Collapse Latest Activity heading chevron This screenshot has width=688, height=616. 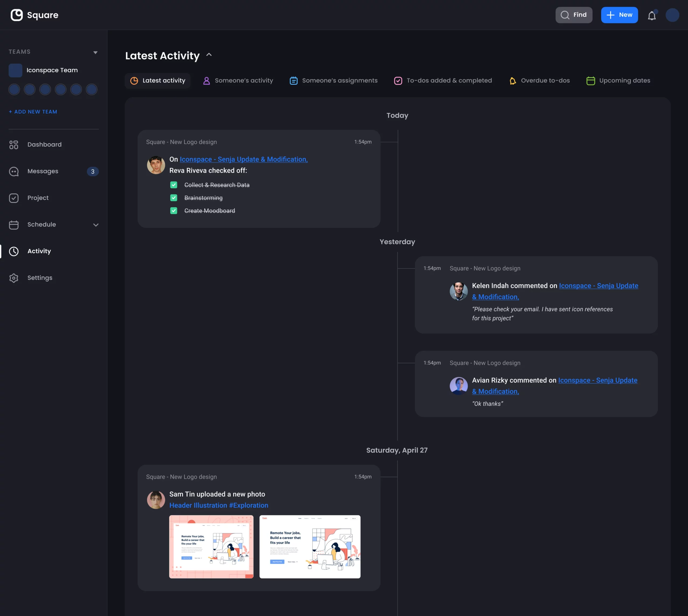coord(209,55)
